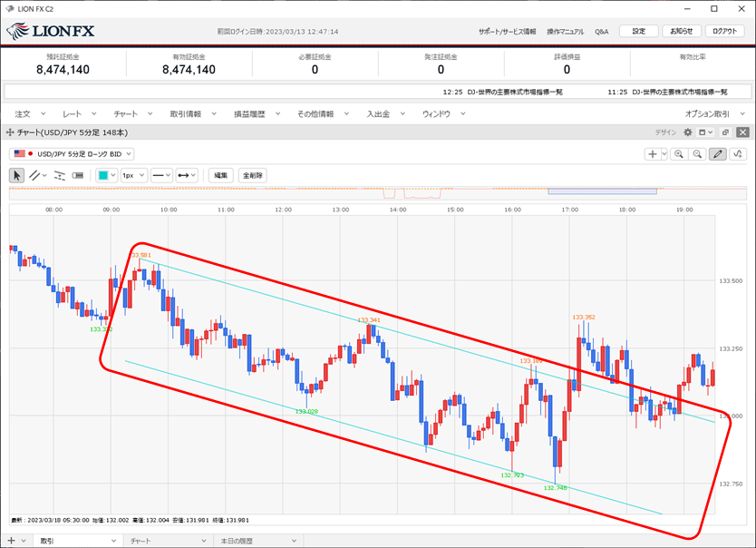Click the chart overview range slider box

point(602,191)
